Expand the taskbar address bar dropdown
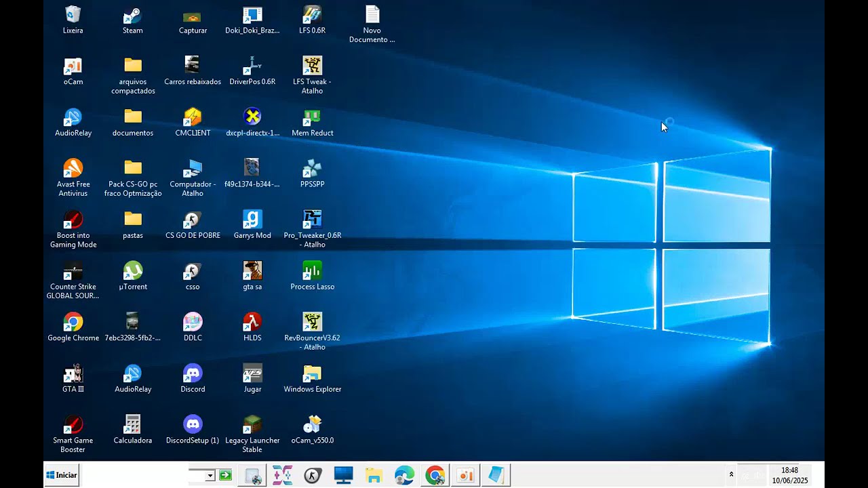Image resolution: width=868 pixels, height=488 pixels. click(x=210, y=475)
